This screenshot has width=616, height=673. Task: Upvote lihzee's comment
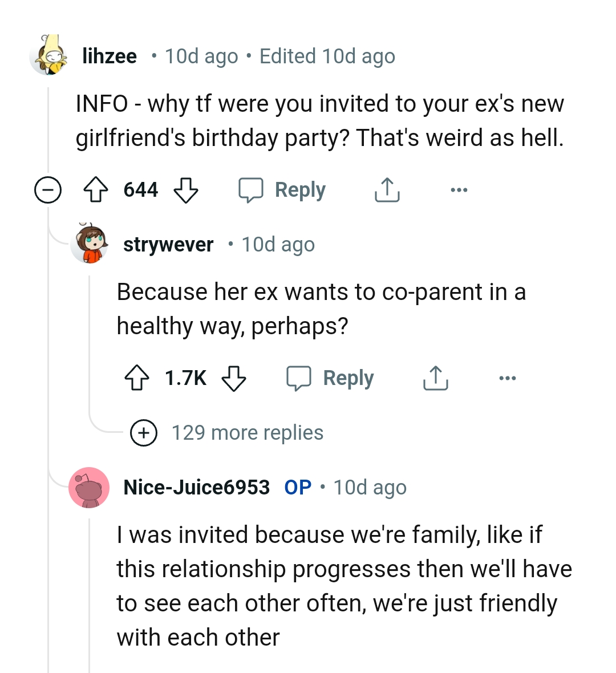97,190
